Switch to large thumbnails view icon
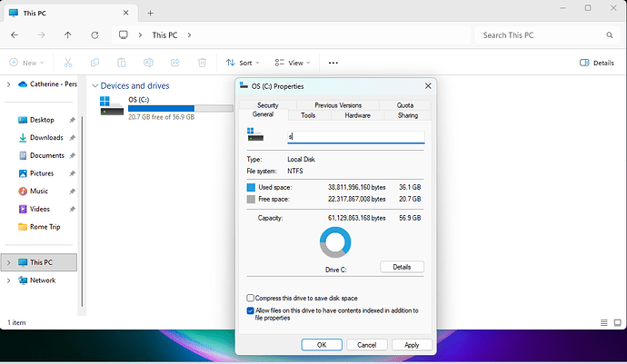627x364 pixels. click(617, 322)
